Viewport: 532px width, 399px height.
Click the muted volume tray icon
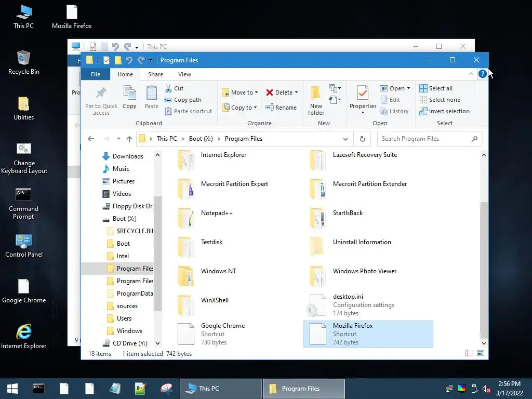[x=486, y=389]
